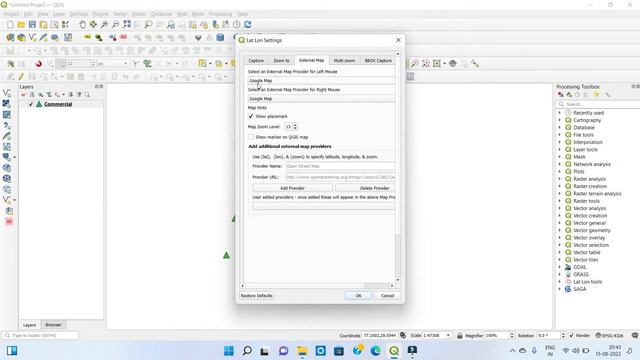Toggle the Show placemark checkbox
This screenshot has width=640, height=360.
(251, 116)
